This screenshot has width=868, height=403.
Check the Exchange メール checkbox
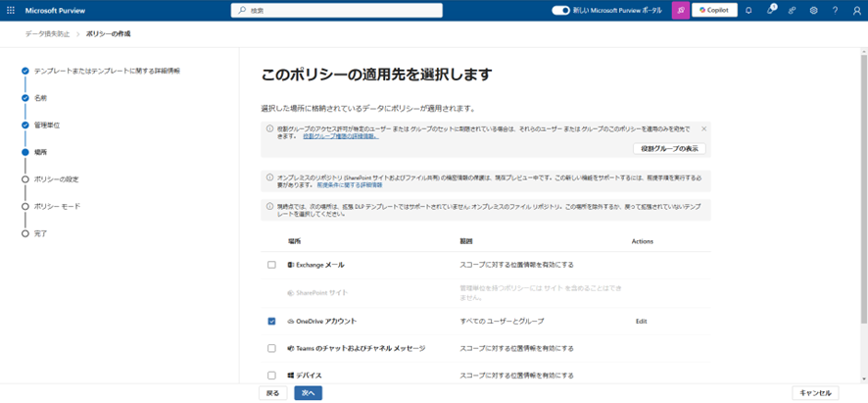[272, 265]
